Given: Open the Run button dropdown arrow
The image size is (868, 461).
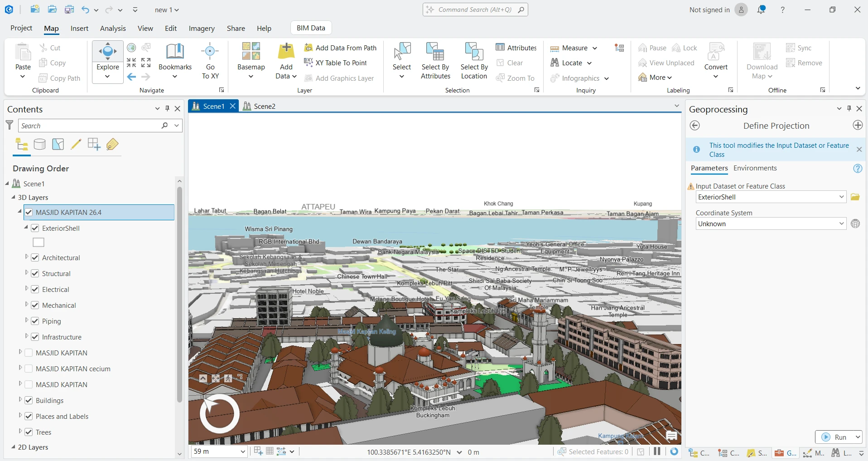Looking at the screenshot, I should coord(857,437).
